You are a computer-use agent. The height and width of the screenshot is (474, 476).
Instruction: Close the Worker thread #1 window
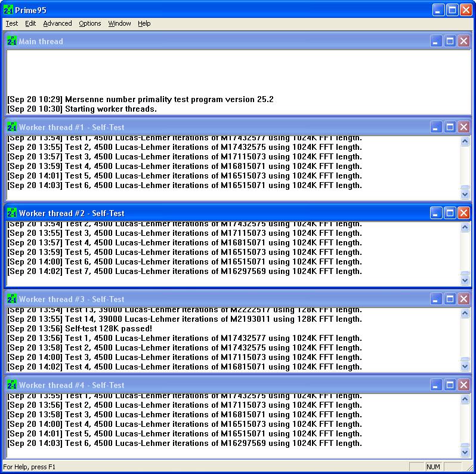[x=464, y=127]
